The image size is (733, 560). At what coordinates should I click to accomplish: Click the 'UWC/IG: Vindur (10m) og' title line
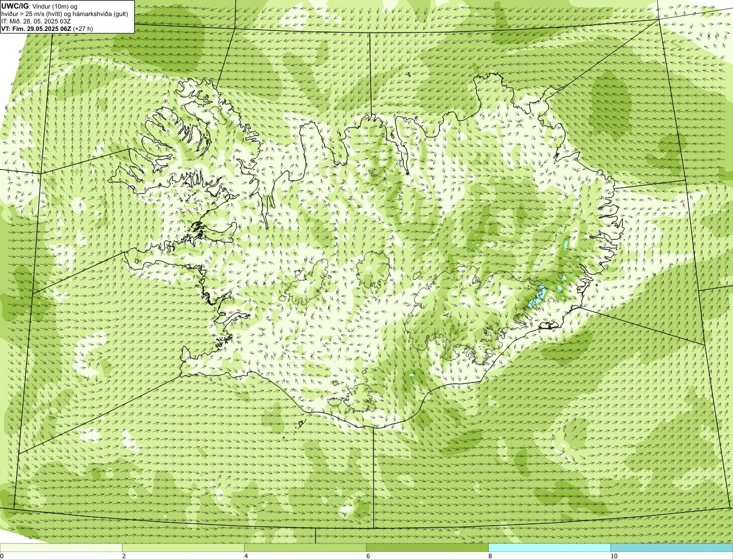pyautogui.click(x=40, y=6)
